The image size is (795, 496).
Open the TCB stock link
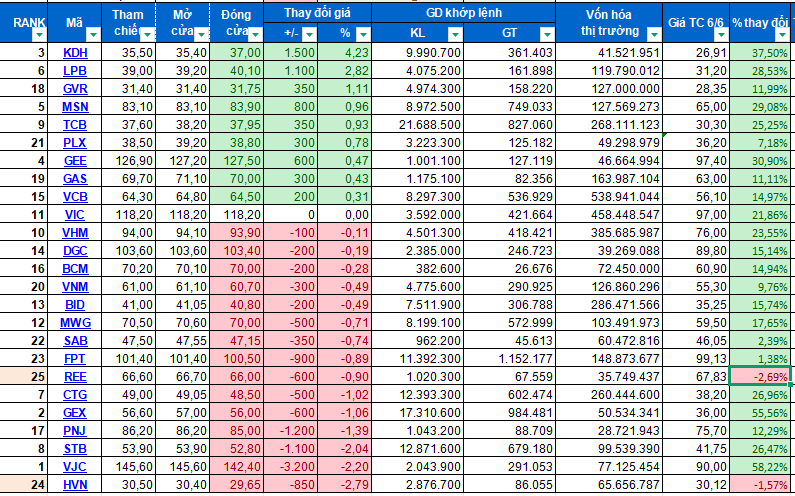coord(75,125)
